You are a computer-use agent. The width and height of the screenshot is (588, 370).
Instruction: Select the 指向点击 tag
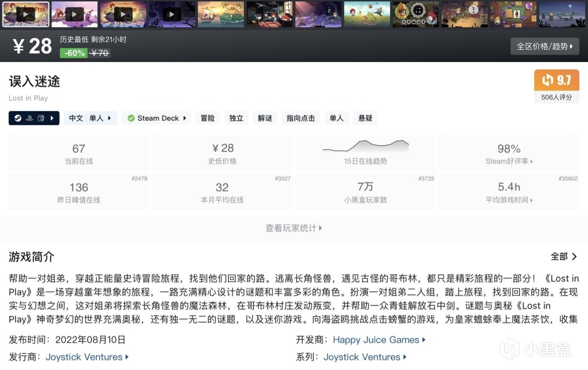coord(300,118)
